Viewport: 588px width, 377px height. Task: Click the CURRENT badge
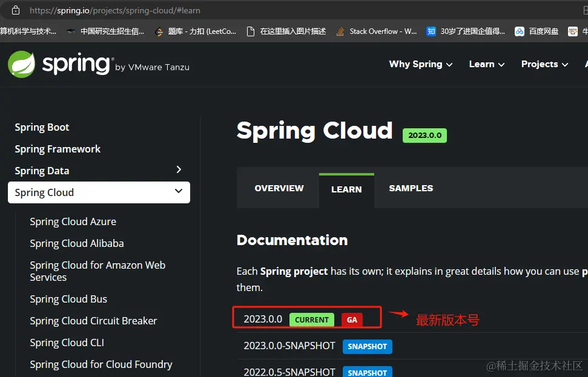click(312, 320)
